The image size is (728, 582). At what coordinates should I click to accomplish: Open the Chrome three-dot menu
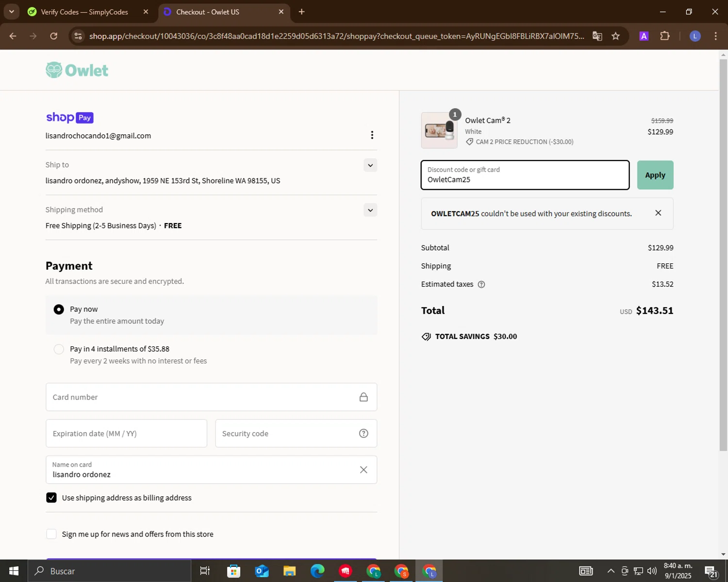[715, 36]
